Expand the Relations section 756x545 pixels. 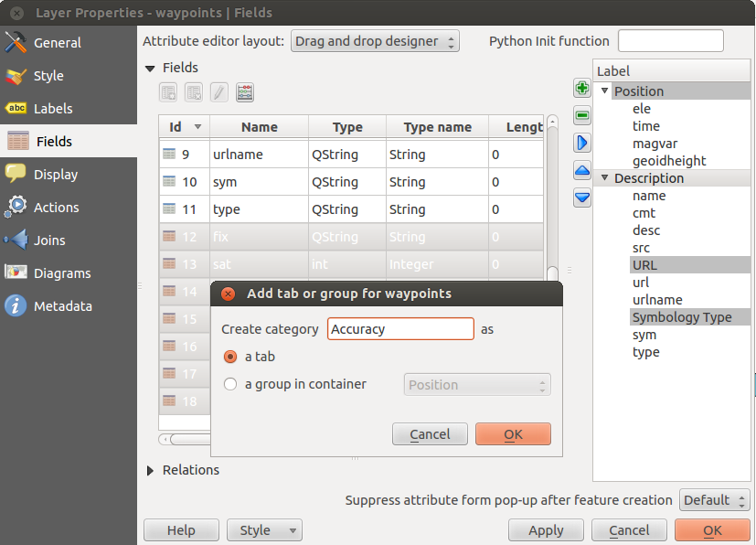coord(152,470)
